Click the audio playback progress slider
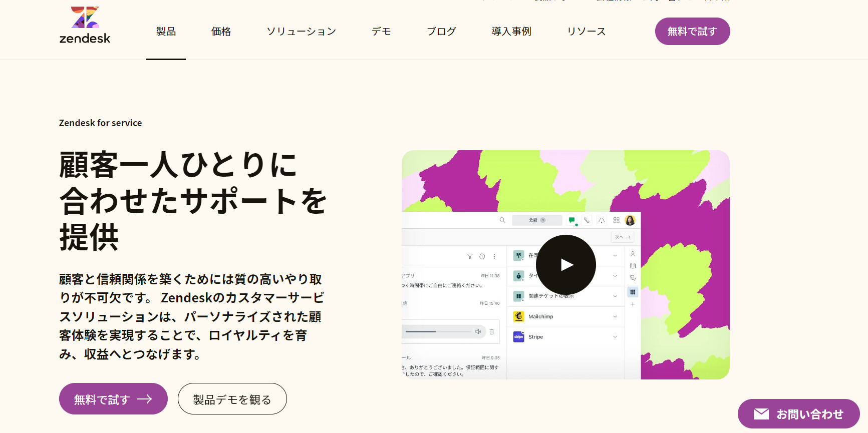 pos(438,331)
